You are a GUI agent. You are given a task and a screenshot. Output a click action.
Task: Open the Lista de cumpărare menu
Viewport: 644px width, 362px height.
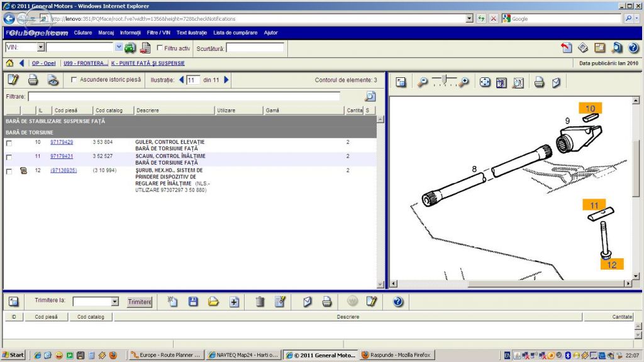[x=235, y=33]
